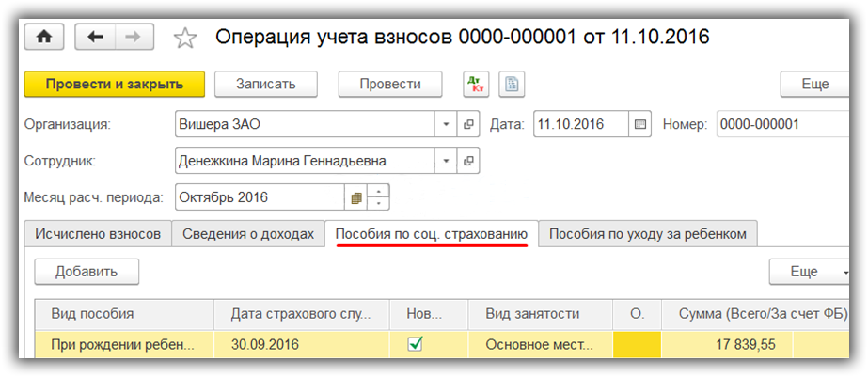The image size is (868, 377).
Task: Expand the Организация dropdown list
Action: click(x=446, y=124)
